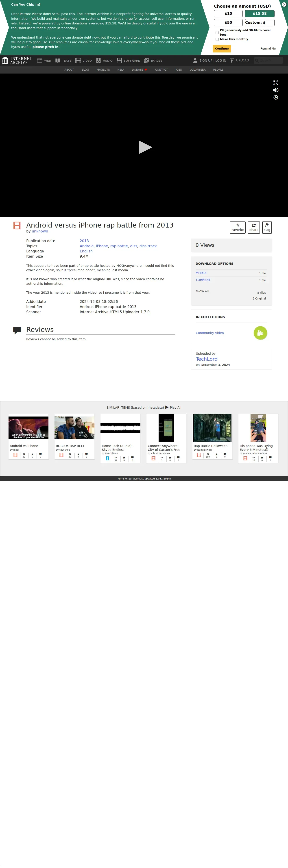Image resolution: width=288 pixels, height=868 pixels.
Task: Click the Favorite star button
Action: pos(238,228)
